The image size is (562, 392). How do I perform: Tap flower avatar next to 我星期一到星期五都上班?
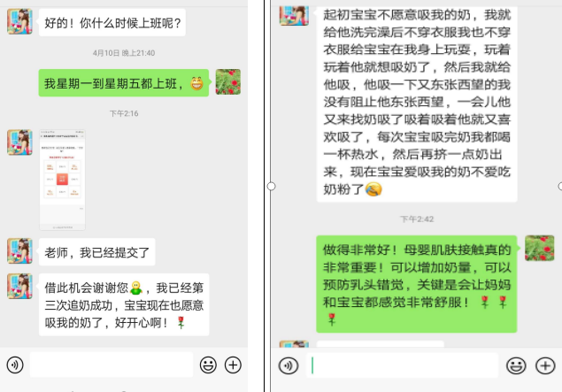coord(228,82)
